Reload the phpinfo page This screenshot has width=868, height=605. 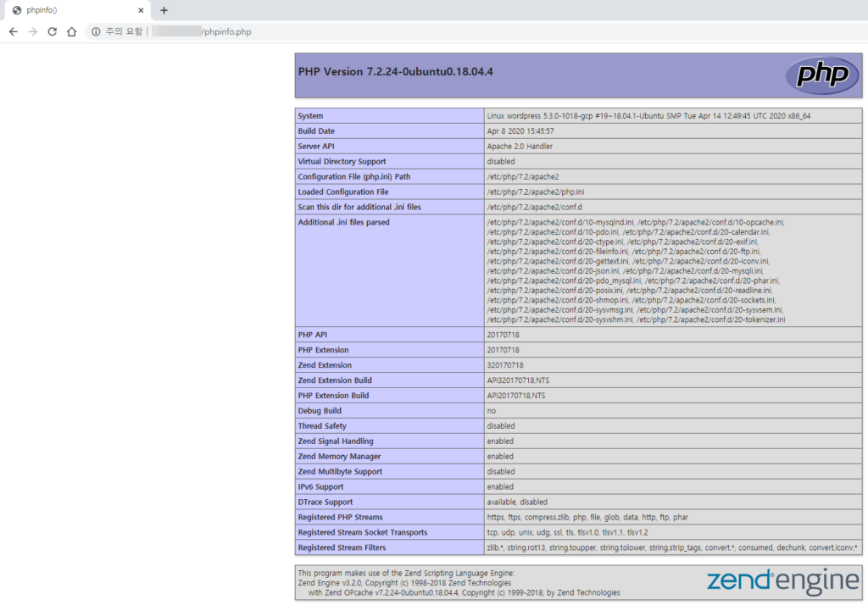[x=52, y=31]
